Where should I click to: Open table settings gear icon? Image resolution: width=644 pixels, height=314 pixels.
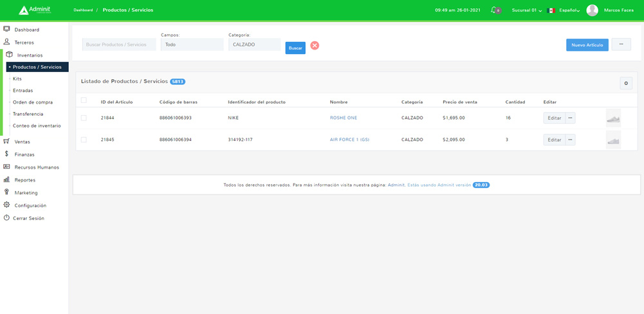click(625, 83)
